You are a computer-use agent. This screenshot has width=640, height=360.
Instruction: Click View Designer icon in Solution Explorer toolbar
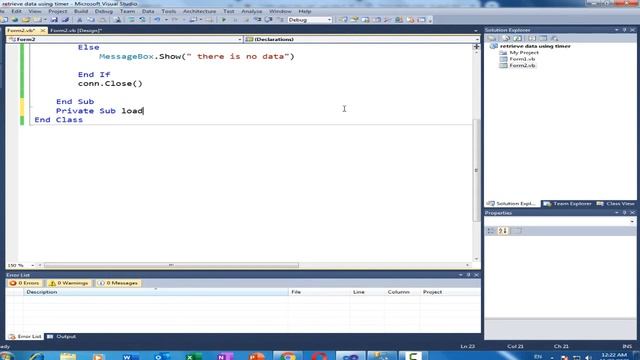tap(543, 38)
